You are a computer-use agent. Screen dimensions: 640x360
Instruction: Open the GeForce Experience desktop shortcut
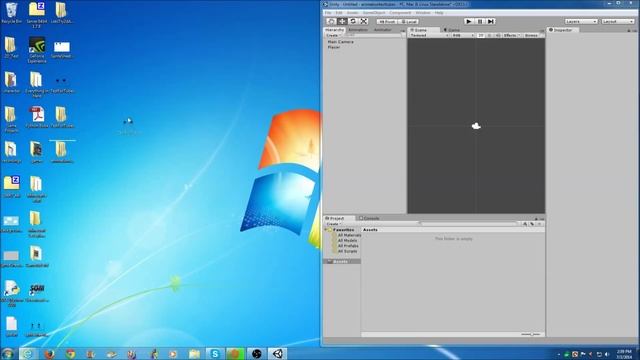[x=37, y=50]
